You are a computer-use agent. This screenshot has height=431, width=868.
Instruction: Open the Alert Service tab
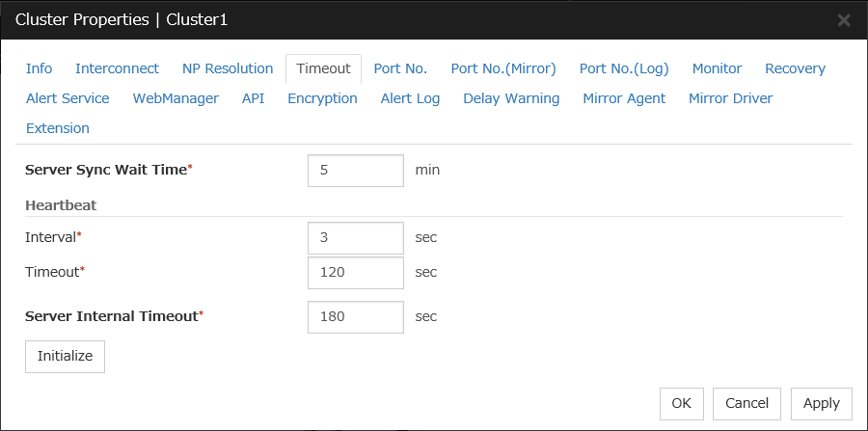tap(68, 98)
